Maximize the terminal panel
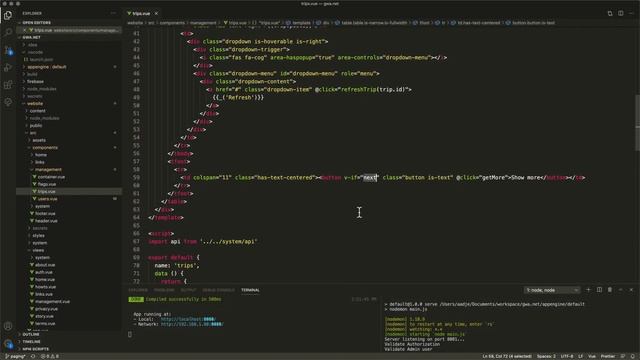The height and width of the screenshot is (360, 640). point(620,290)
